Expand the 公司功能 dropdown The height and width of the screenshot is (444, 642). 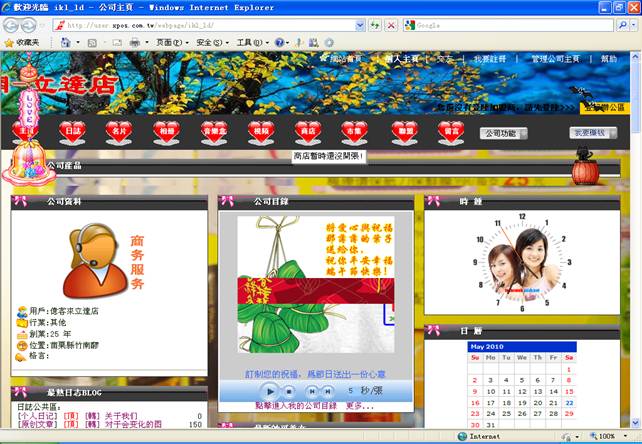pyautogui.click(x=505, y=133)
